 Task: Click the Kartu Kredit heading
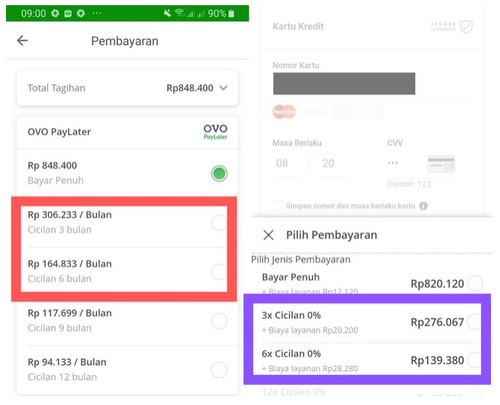click(x=298, y=26)
